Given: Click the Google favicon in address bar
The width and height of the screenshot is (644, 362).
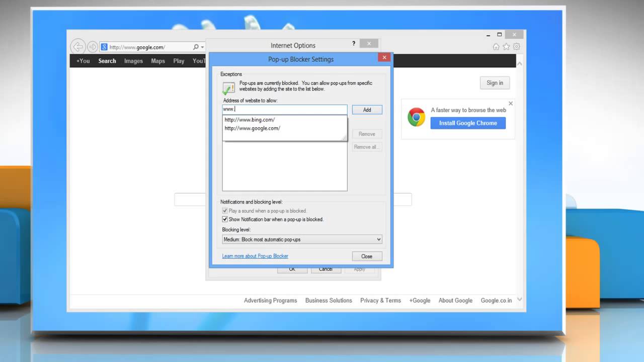Looking at the screenshot, I should 104,47.
